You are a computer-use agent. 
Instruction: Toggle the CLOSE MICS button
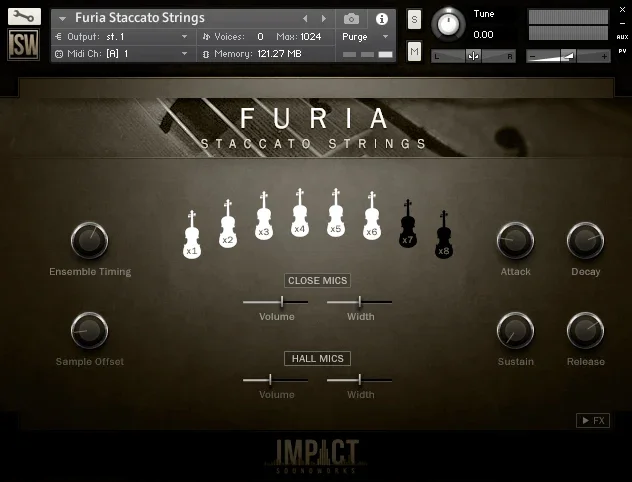pos(317,280)
